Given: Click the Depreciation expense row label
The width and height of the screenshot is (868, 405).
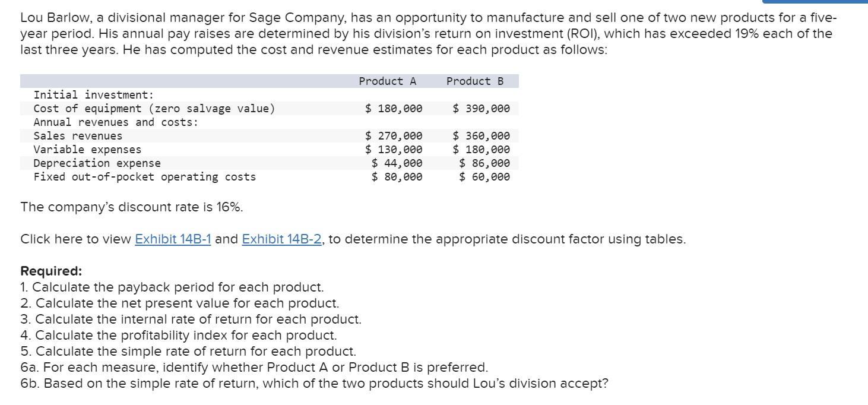Looking at the screenshot, I should coord(97,163).
